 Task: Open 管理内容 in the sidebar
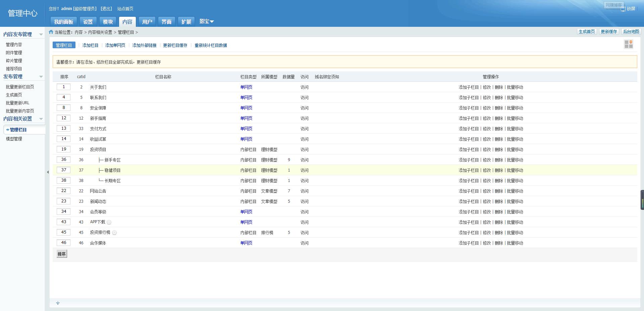tap(14, 45)
